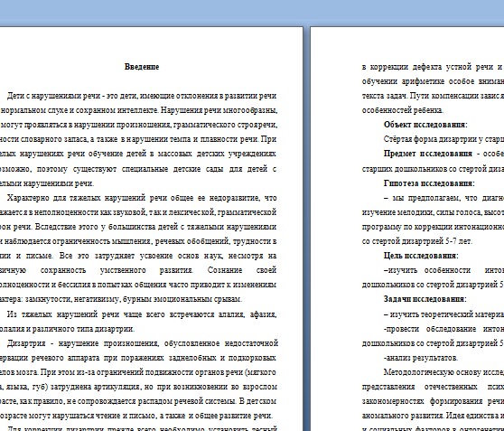The height and width of the screenshot is (431, 504).
Task: Click the Введение heading
Action: (142, 67)
